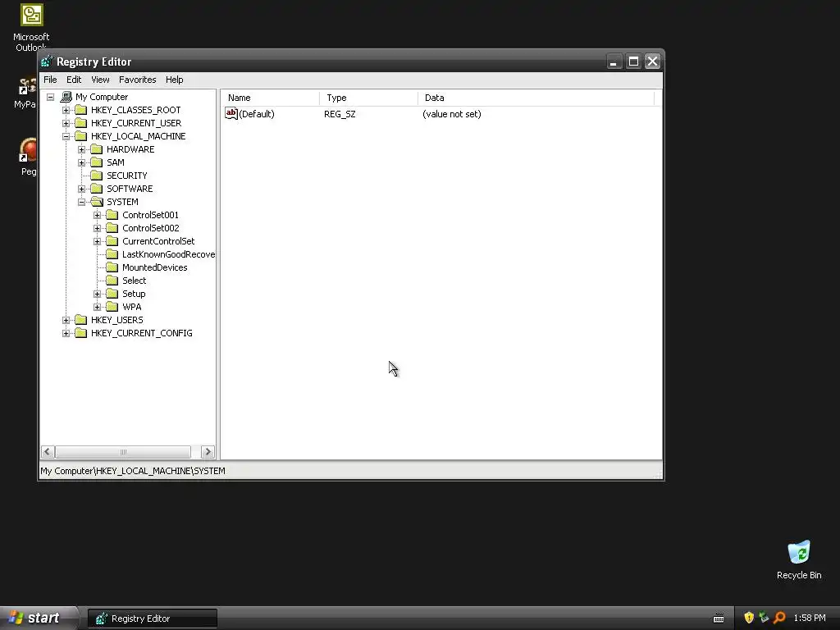
Task: Click the LastKnownGoodRecovery folder icon
Action: 112,254
